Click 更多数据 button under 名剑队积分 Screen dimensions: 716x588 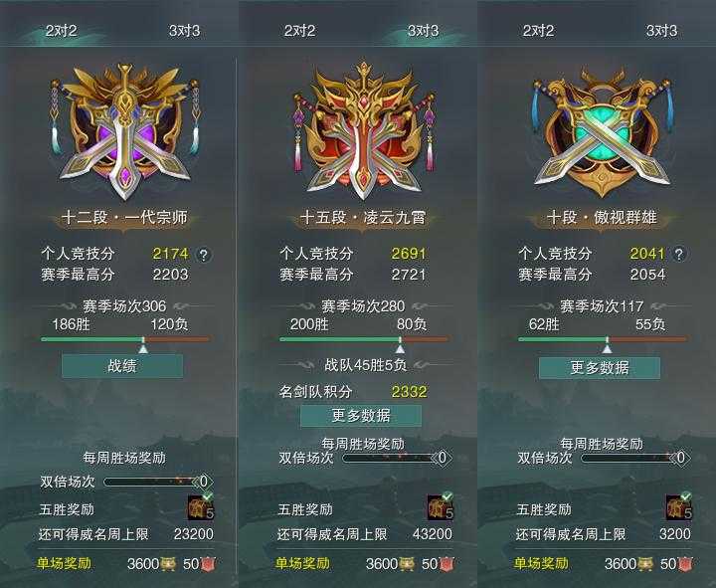coord(361,415)
